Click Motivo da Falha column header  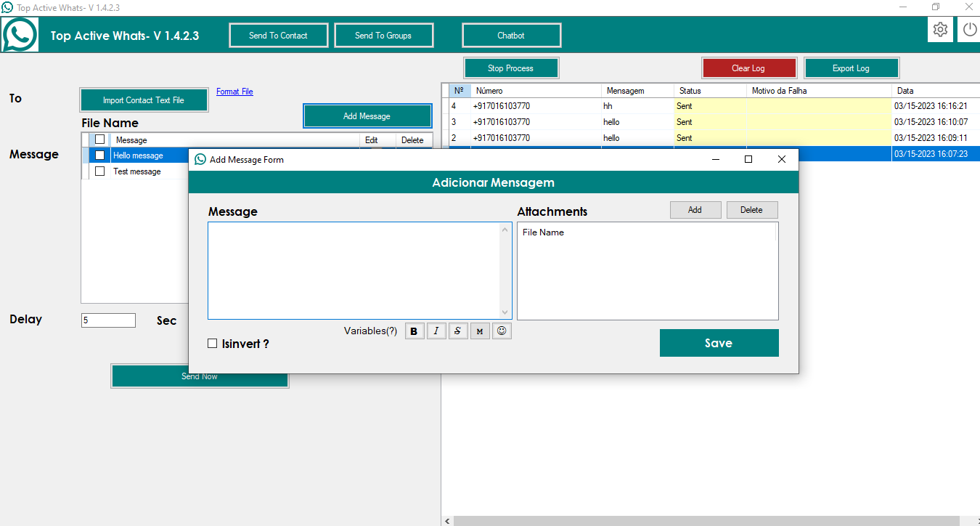tap(819, 91)
